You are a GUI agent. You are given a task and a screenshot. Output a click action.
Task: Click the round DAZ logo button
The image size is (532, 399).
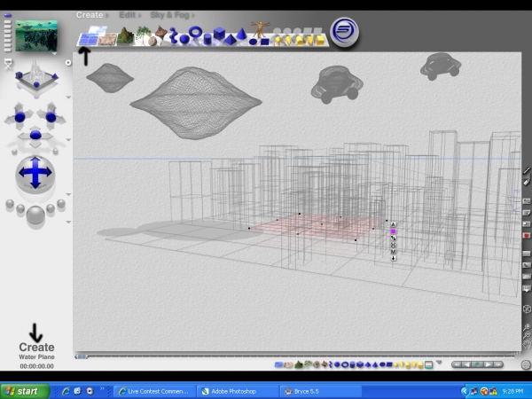point(344,32)
